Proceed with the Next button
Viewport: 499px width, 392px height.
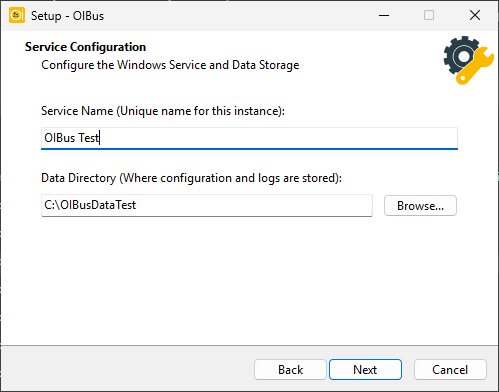[365, 370]
